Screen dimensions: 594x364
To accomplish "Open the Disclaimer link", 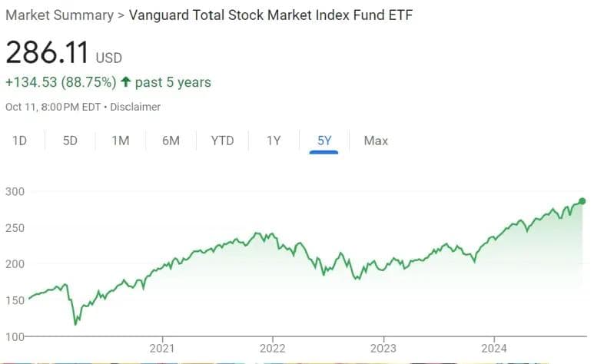I will pos(135,107).
